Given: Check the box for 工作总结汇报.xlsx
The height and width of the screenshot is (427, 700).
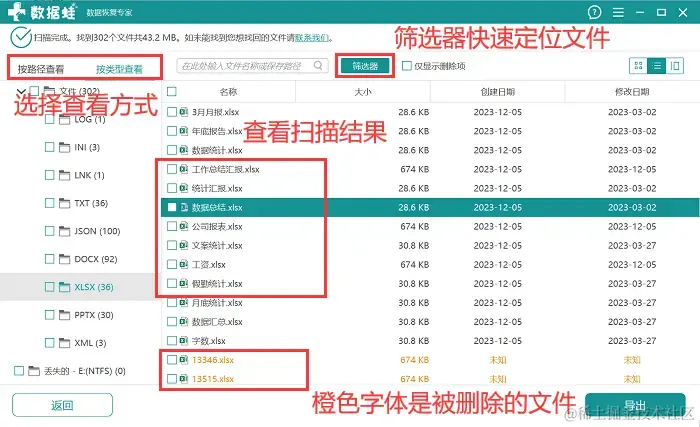Looking at the screenshot, I should (172, 169).
